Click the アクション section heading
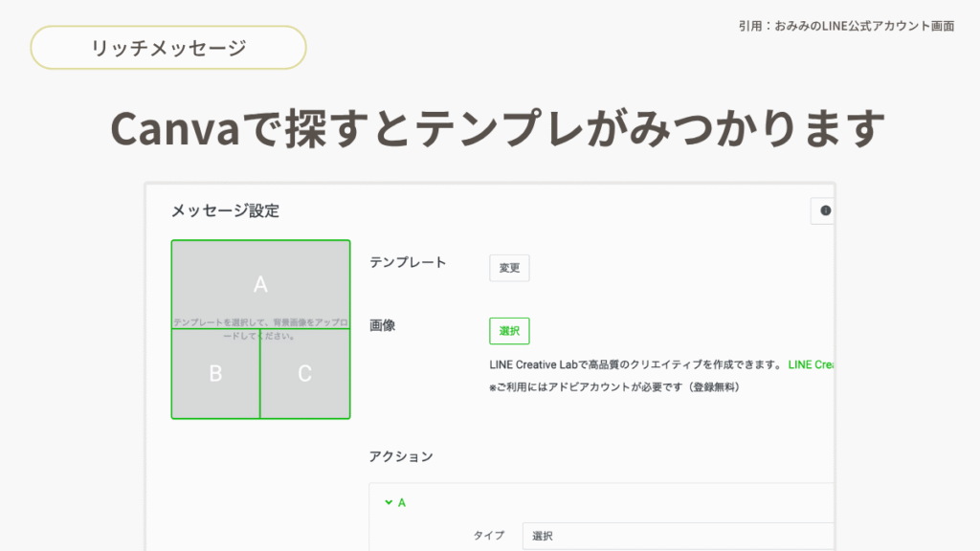Screen dimensions: 980x551 pos(401,456)
